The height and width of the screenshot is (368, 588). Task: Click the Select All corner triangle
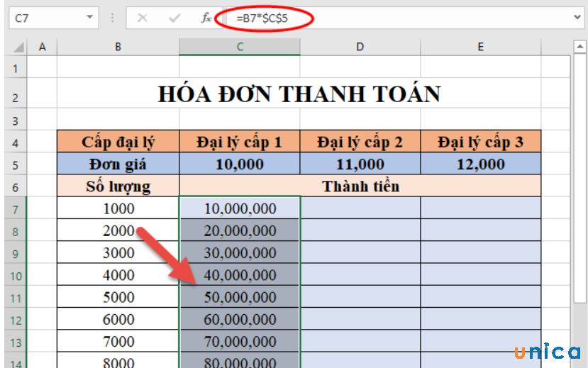[x=18, y=48]
